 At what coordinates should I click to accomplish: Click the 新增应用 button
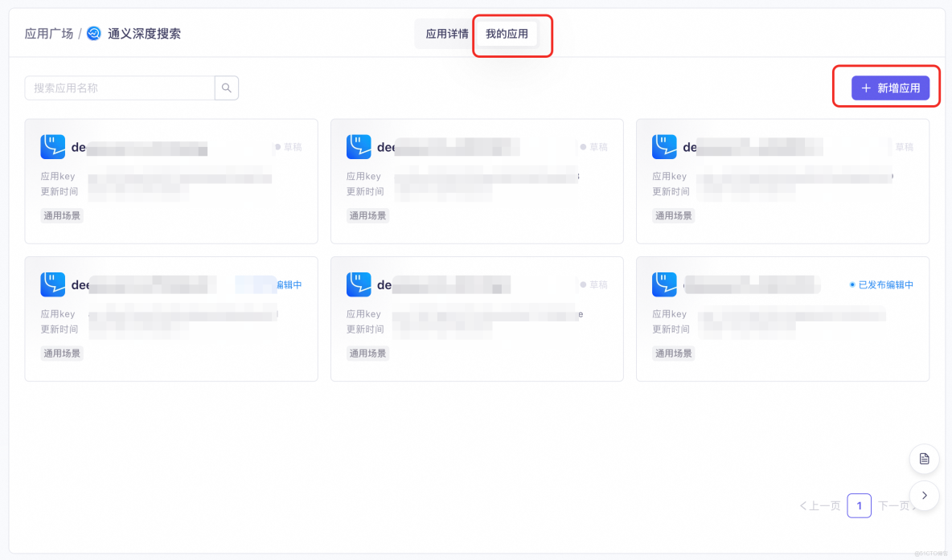tap(890, 88)
